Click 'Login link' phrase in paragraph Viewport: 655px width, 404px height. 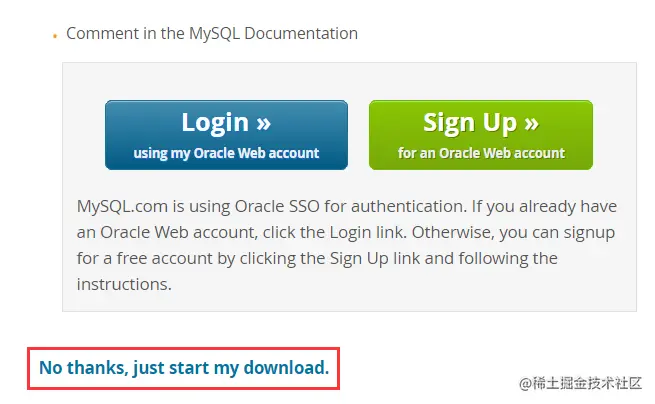click(x=368, y=232)
